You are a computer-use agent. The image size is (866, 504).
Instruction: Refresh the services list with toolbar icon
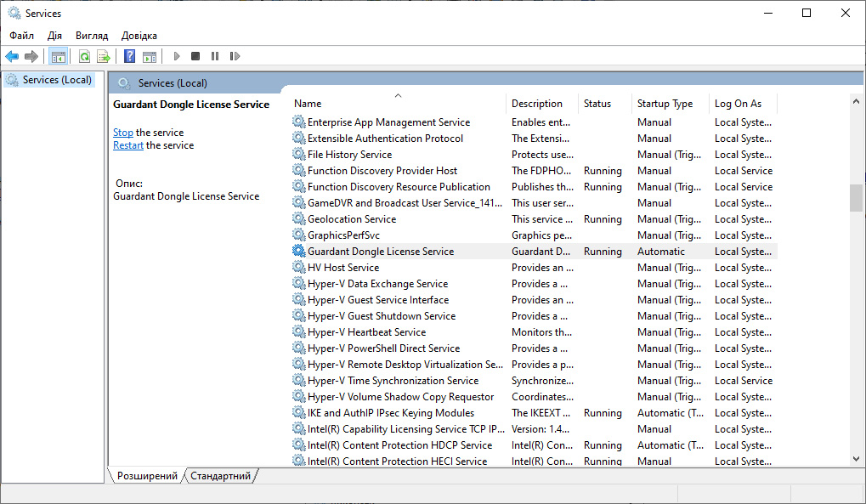click(x=84, y=56)
